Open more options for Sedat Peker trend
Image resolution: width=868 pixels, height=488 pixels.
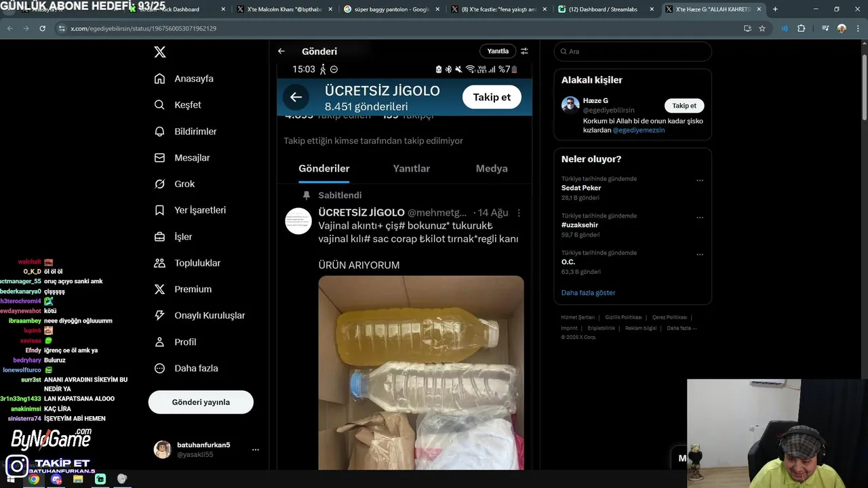pos(700,181)
